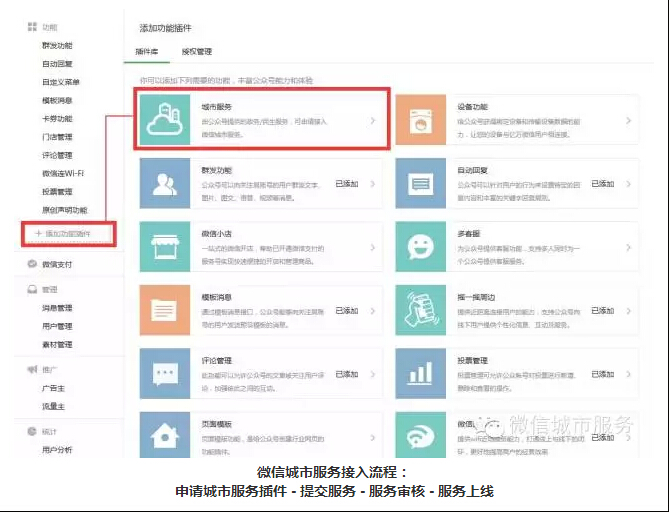The width and height of the screenshot is (669, 512).
Task: Click the 推广 megaphone icon in sidebar
Action: (x=32, y=369)
